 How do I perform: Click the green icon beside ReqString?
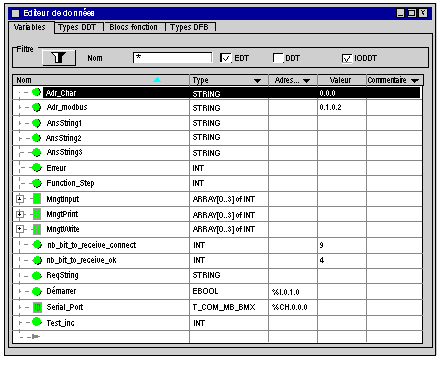37,275
